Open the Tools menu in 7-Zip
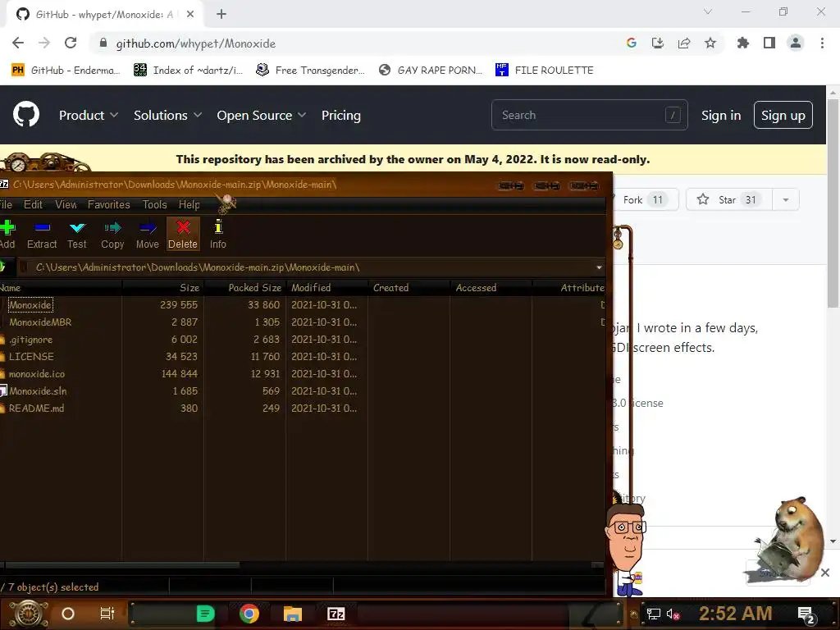 point(155,204)
